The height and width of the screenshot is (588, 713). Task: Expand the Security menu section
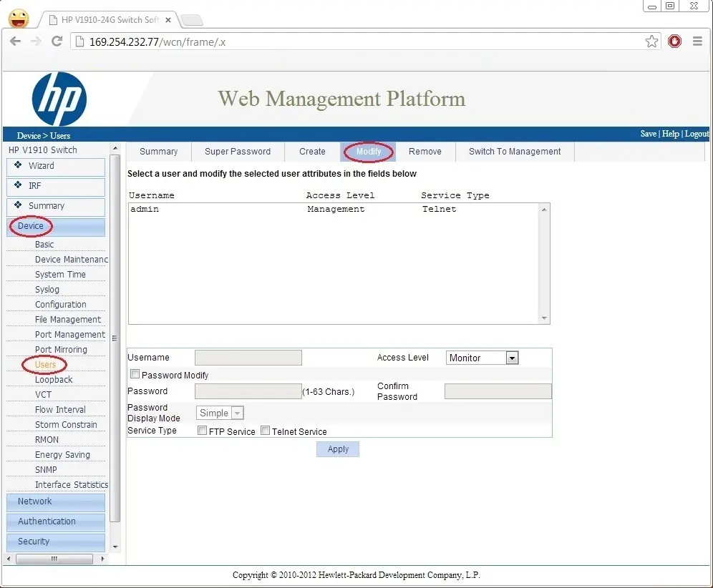pos(56,542)
